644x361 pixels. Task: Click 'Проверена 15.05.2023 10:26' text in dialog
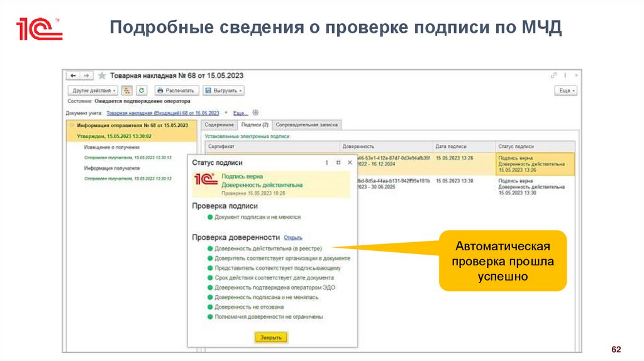(253, 194)
